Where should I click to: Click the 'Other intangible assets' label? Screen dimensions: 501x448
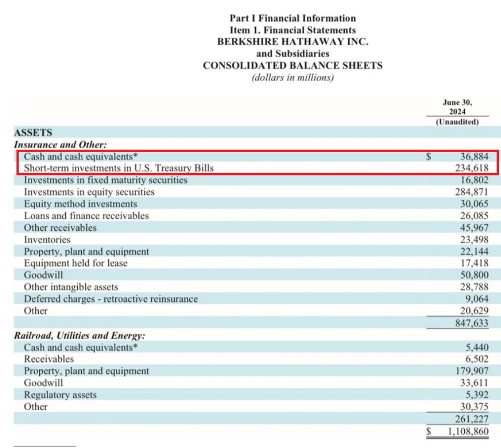point(71,287)
